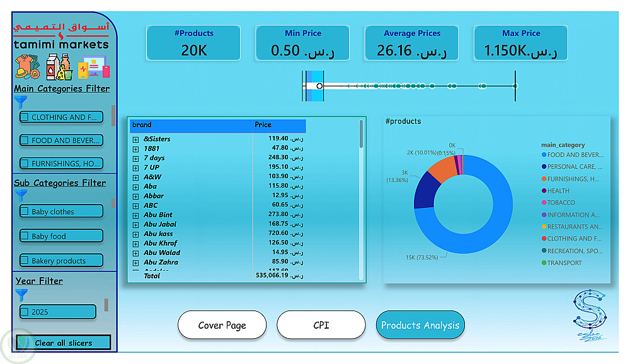This screenshot has height=364, width=630.
Task: Select TOBACCO legend swatch
Action: (544, 203)
